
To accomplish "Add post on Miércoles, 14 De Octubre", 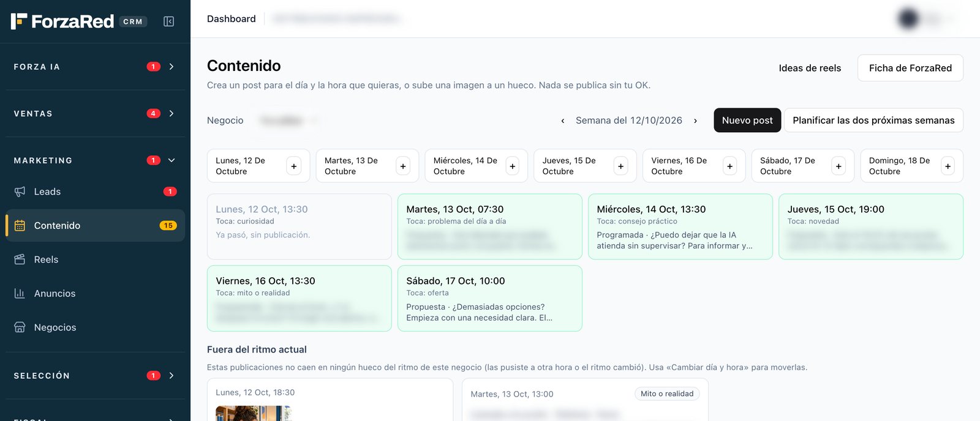I will [x=513, y=166].
